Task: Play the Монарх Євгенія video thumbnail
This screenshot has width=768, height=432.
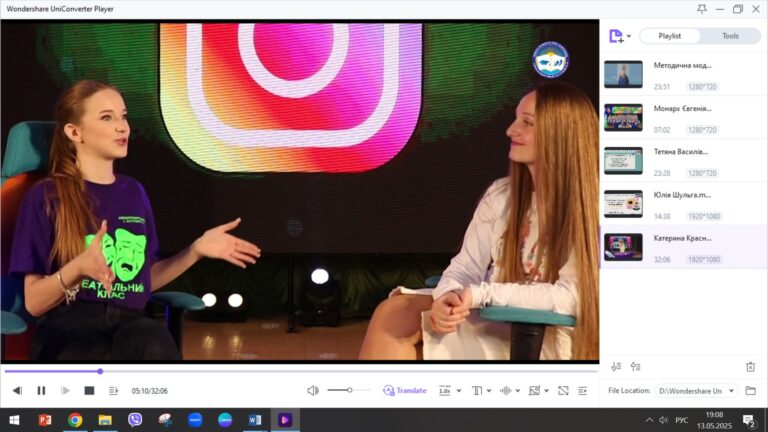Action: click(x=623, y=117)
